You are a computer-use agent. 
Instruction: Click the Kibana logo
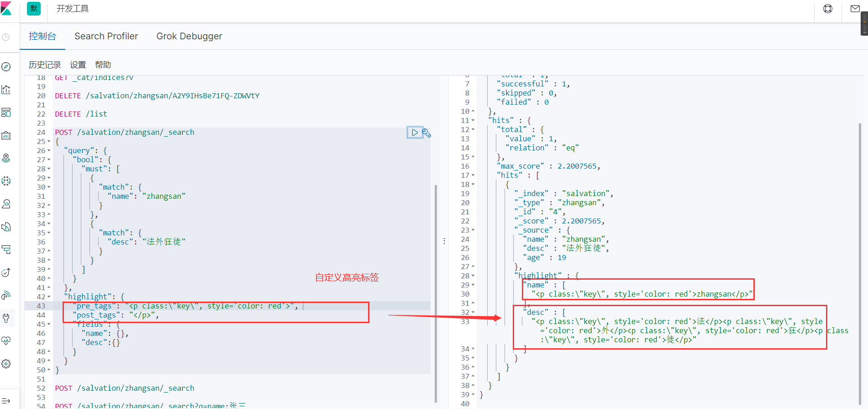6,8
